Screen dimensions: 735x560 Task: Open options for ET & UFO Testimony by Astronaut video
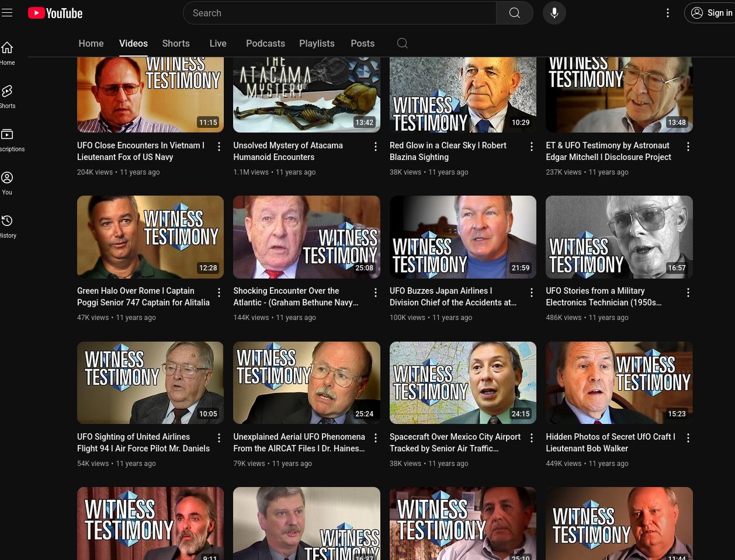pyautogui.click(x=688, y=147)
